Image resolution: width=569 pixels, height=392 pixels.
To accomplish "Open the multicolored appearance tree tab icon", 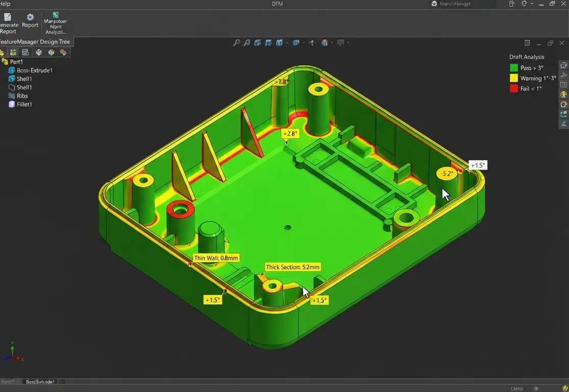I will tap(63, 52).
